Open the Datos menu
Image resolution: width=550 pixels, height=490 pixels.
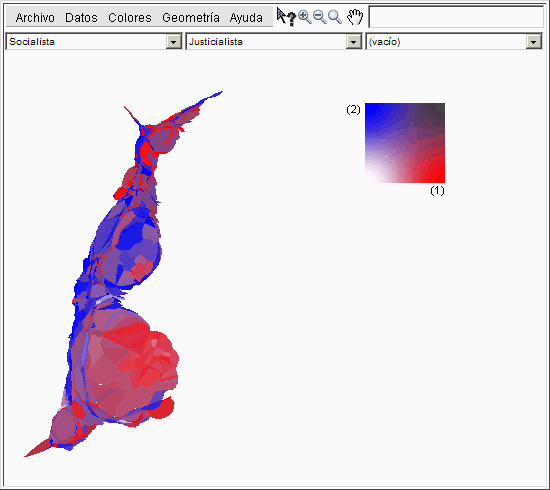click(x=81, y=18)
